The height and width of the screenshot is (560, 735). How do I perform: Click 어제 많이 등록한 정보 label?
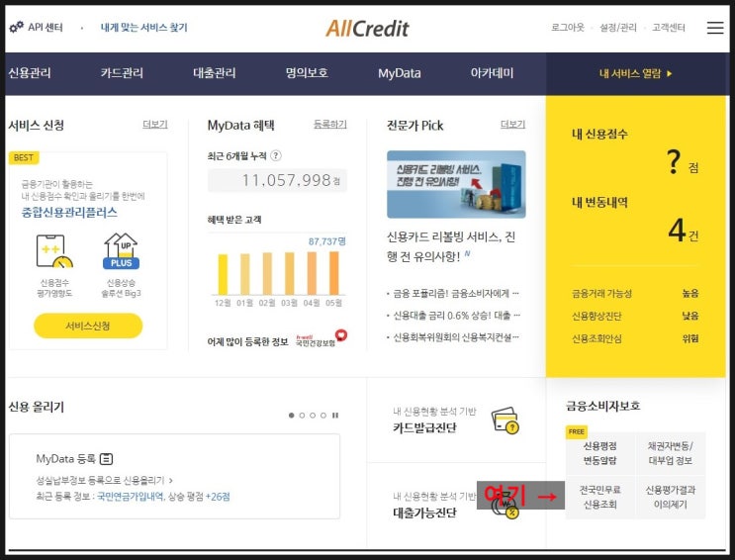point(247,342)
